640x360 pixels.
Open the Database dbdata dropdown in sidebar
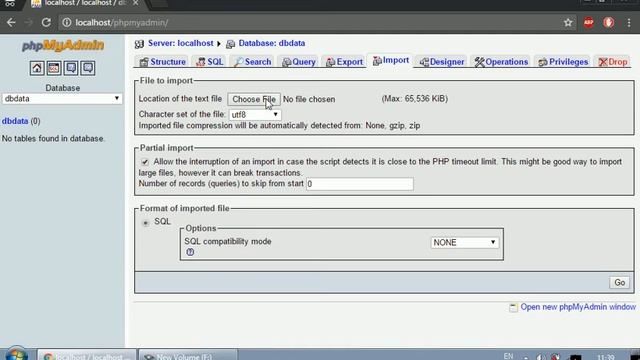pos(62,99)
